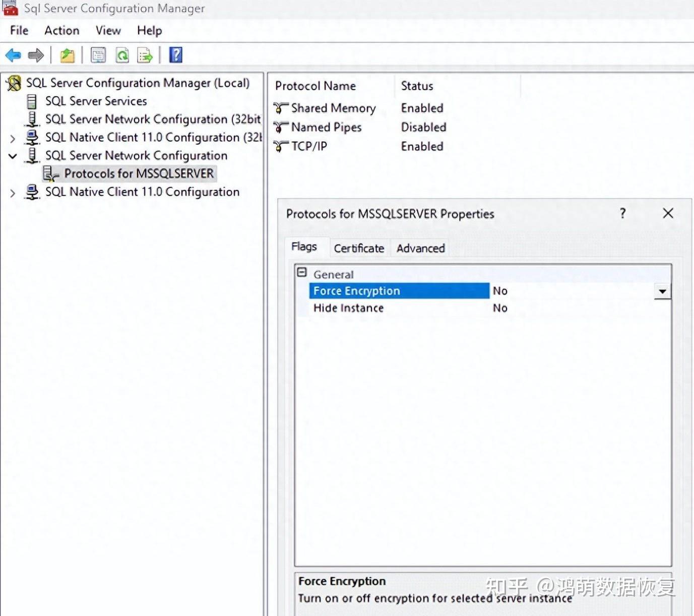Click the forward navigation arrow
This screenshot has width=694, height=616.
point(36,55)
